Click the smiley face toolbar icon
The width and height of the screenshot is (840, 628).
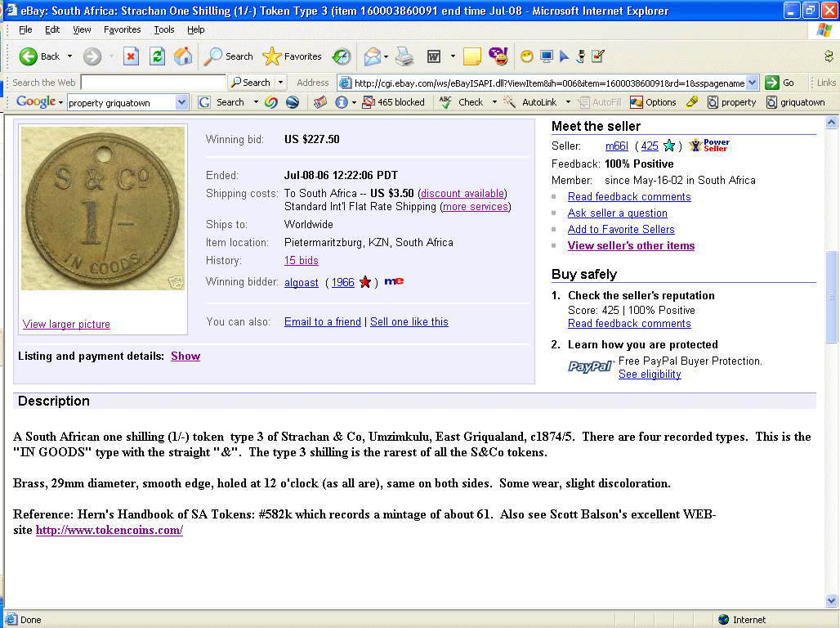[x=526, y=56]
